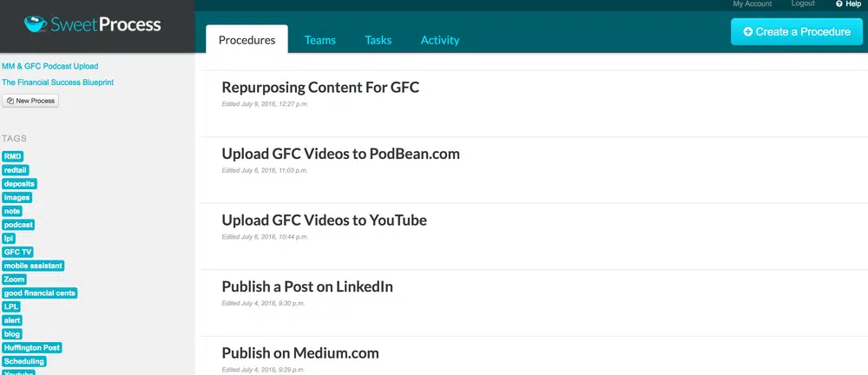Open Publish a Post on LinkedIn
Image resolution: width=868 pixels, height=375 pixels.
point(307,286)
